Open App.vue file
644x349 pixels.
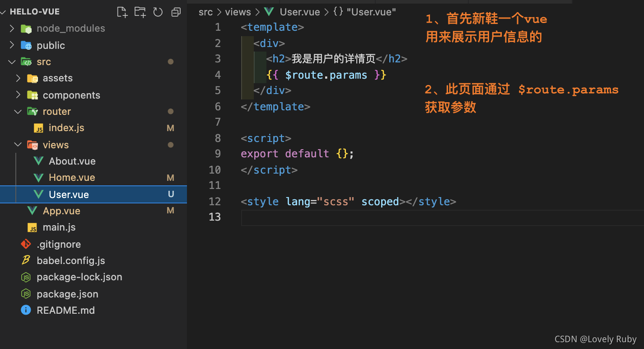[61, 211]
